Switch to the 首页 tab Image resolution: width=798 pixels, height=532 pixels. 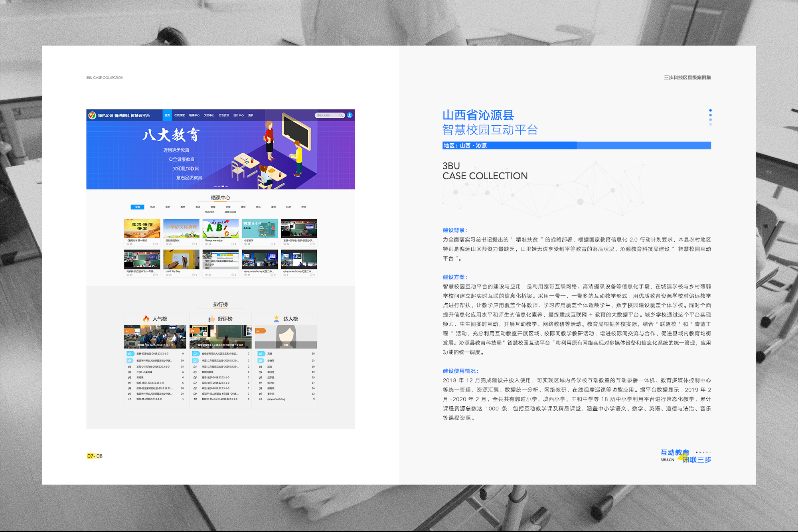[168, 115]
